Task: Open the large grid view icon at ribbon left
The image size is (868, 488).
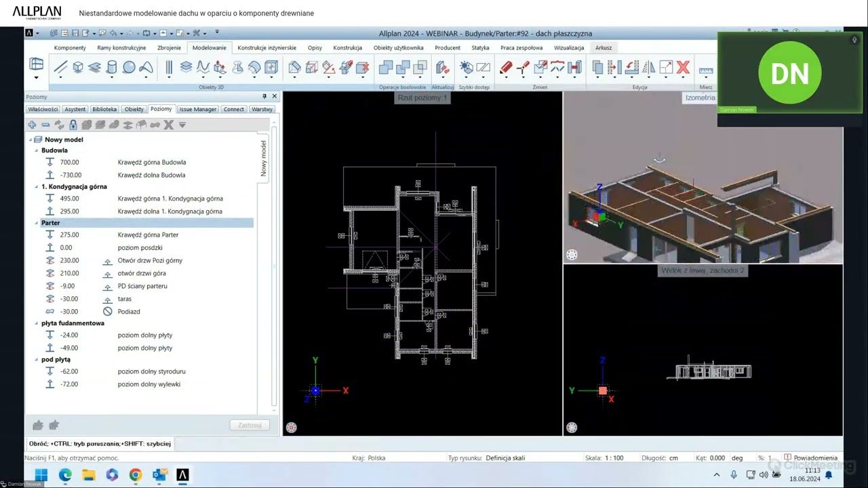Action: coord(36,64)
